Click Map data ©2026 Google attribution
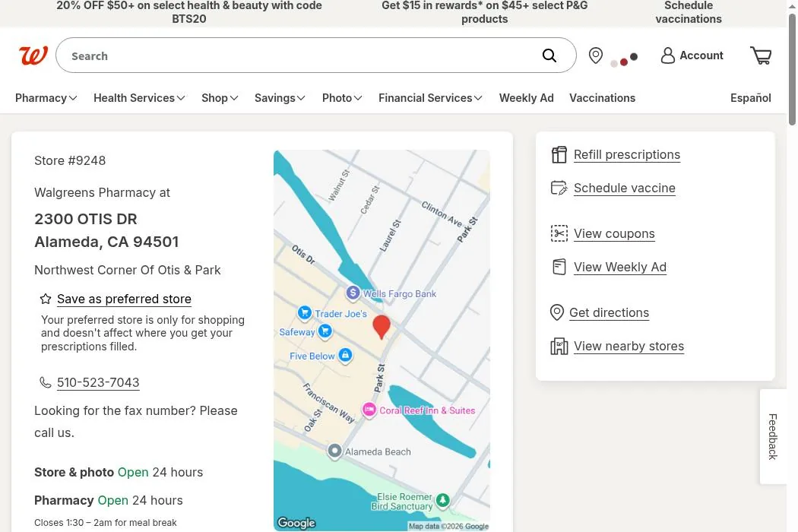Image resolution: width=798 pixels, height=532 pixels. pyautogui.click(x=448, y=527)
